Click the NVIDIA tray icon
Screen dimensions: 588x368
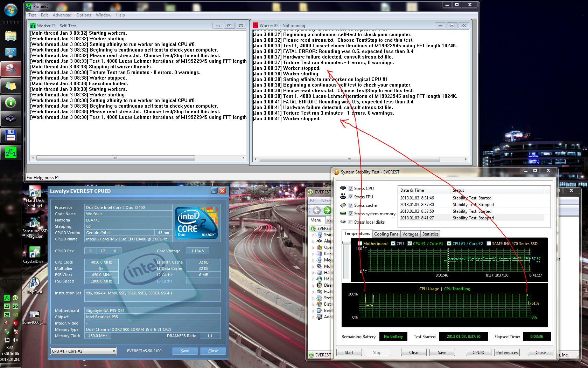(x=15, y=315)
